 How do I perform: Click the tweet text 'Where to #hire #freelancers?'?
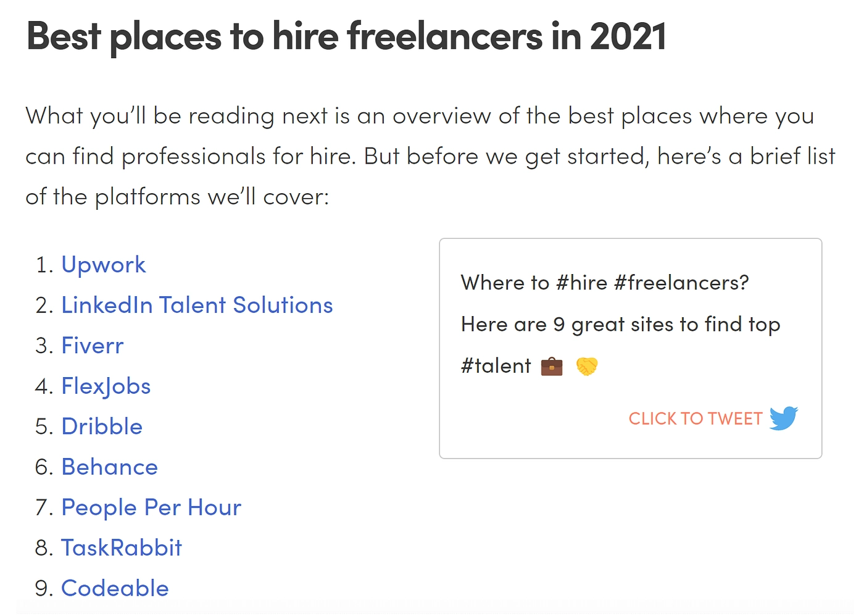tap(605, 283)
